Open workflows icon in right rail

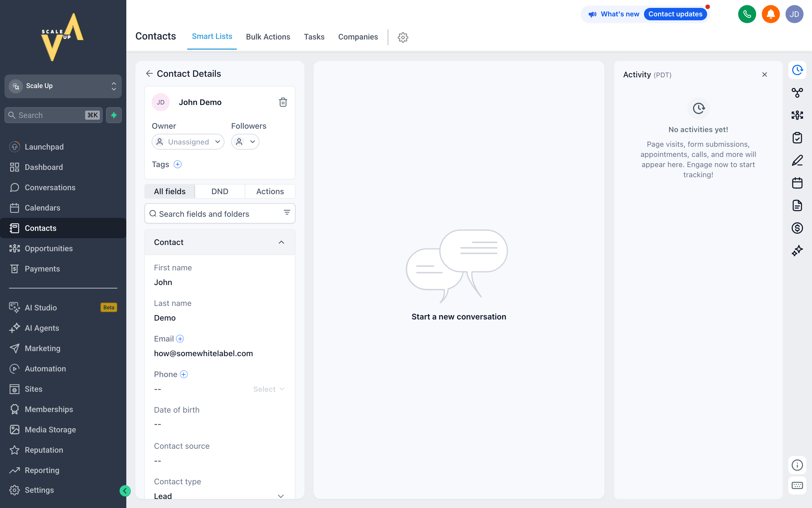click(x=797, y=92)
